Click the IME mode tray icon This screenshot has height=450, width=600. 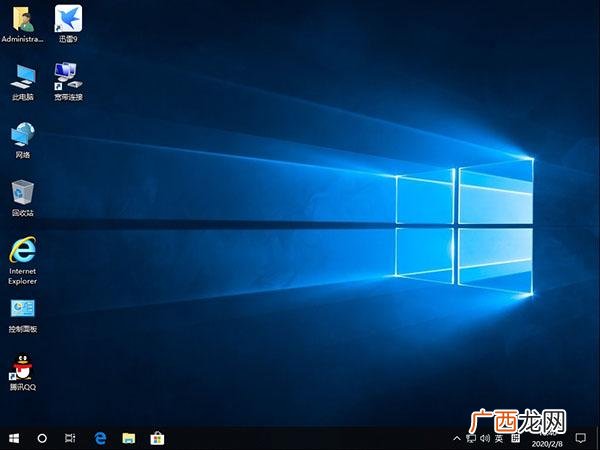515,438
